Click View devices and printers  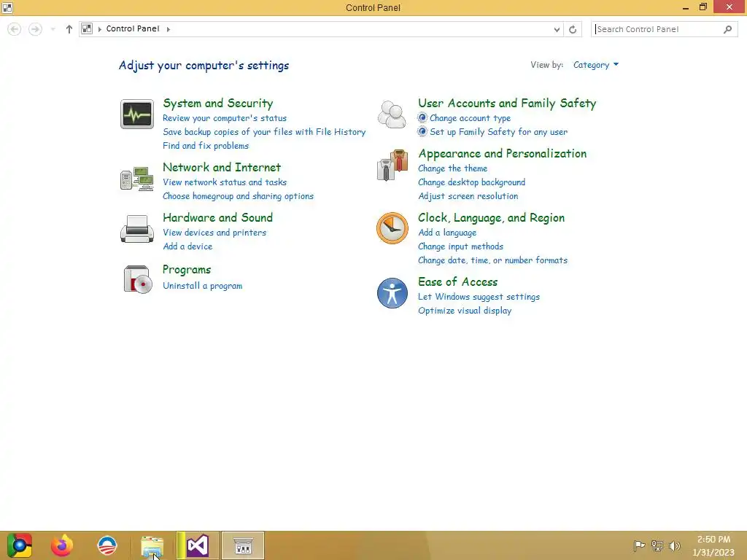tap(214, 233)
